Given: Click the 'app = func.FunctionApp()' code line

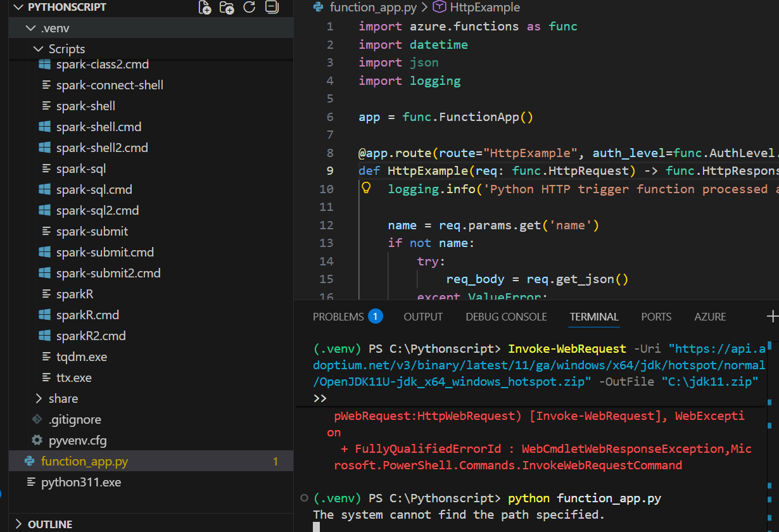Looking at the screenshot, I should point(446,117).
